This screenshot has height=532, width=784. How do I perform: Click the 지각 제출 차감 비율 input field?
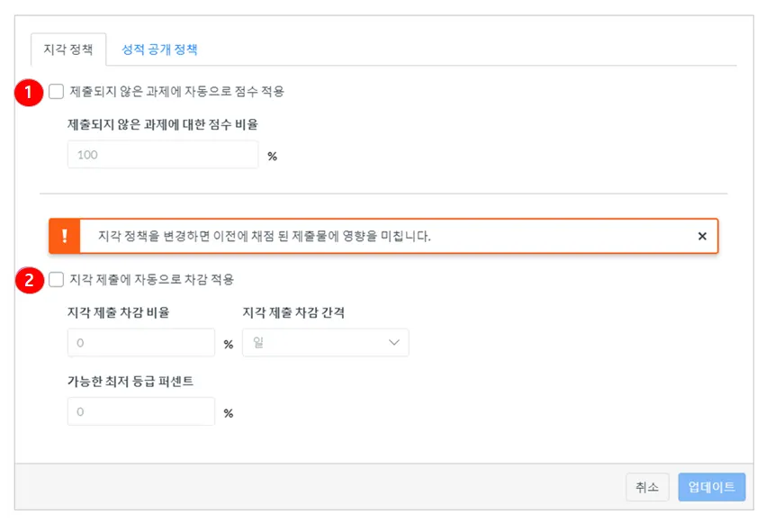point(141,343)
